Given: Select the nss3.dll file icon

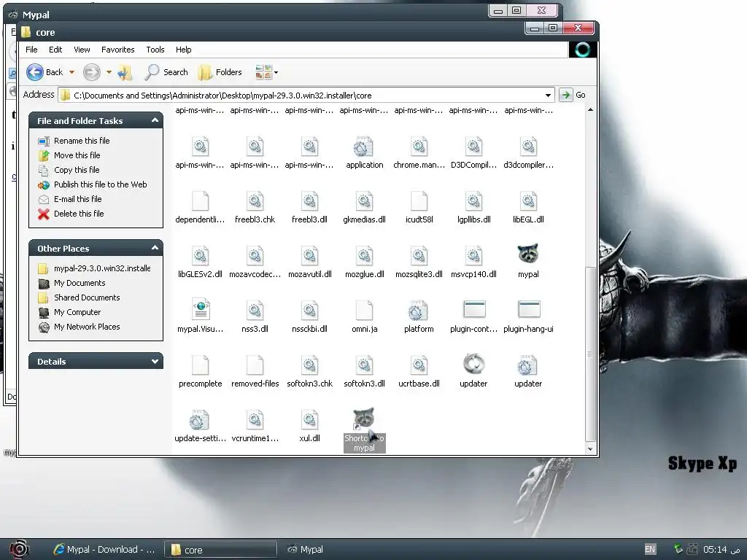Looking at the screenshot, I should (x=255, y=311).
